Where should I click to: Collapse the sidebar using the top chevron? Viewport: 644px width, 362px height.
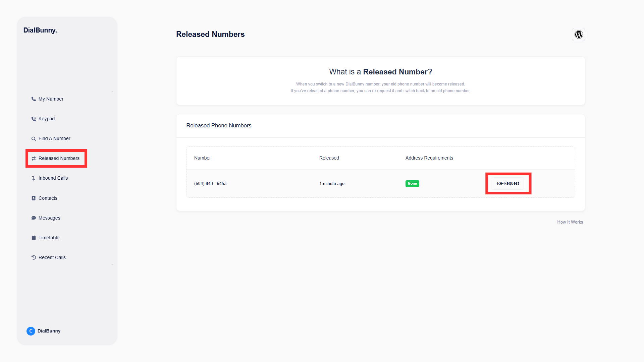click(x=112, y=92)
